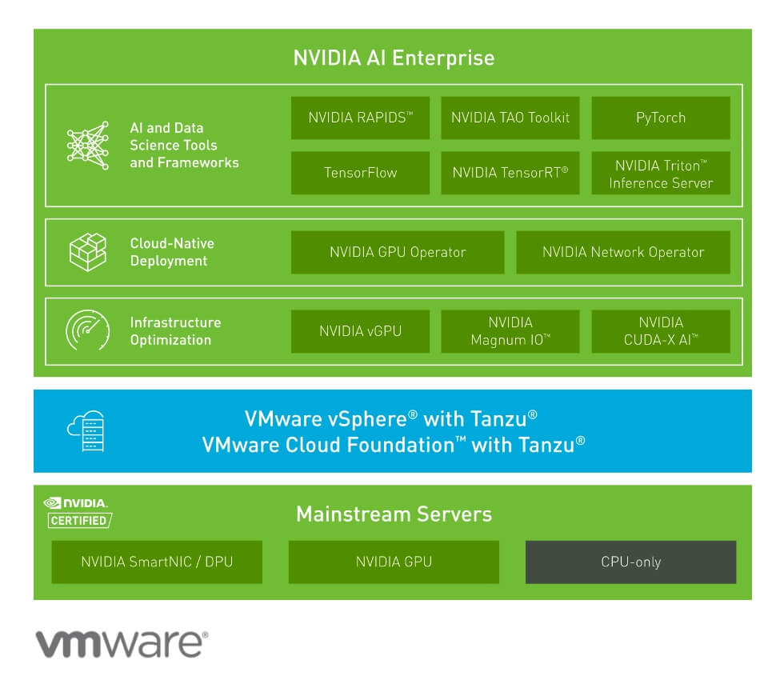Select the NVIDIA TensorRT box
784x688 pixels.
tap(510, 173)
